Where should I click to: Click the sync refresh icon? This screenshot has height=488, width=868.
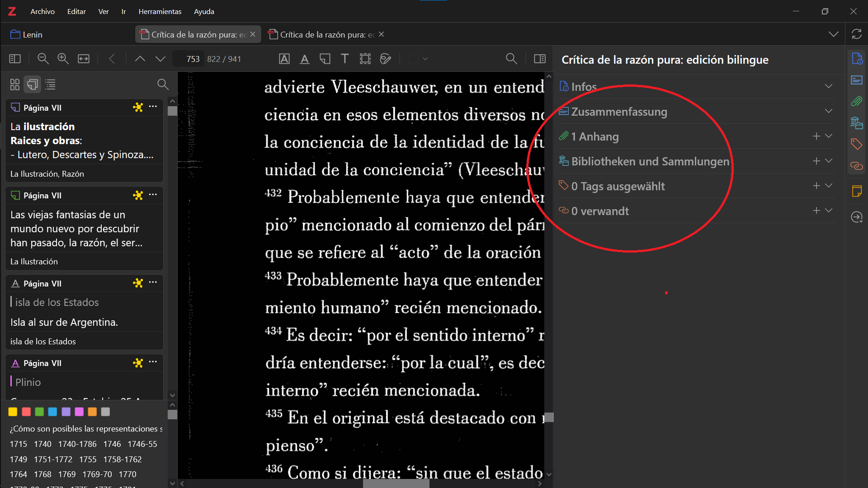pos(856,34)
